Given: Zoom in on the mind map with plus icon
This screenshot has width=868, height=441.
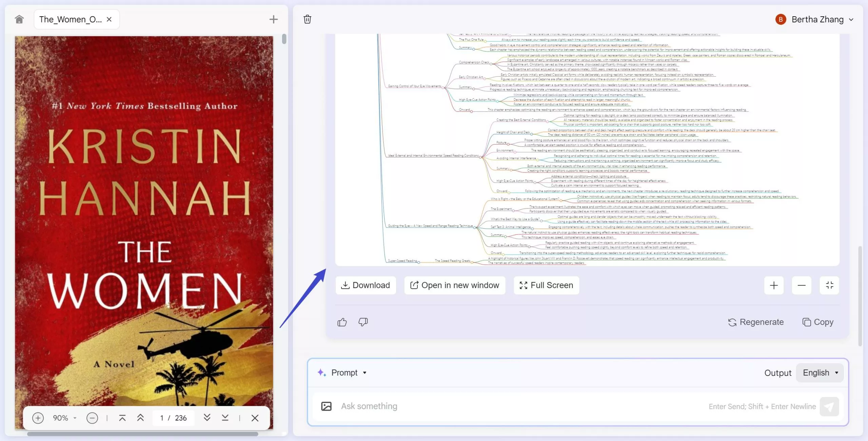Looking at the screenshot, I should 773,285.
